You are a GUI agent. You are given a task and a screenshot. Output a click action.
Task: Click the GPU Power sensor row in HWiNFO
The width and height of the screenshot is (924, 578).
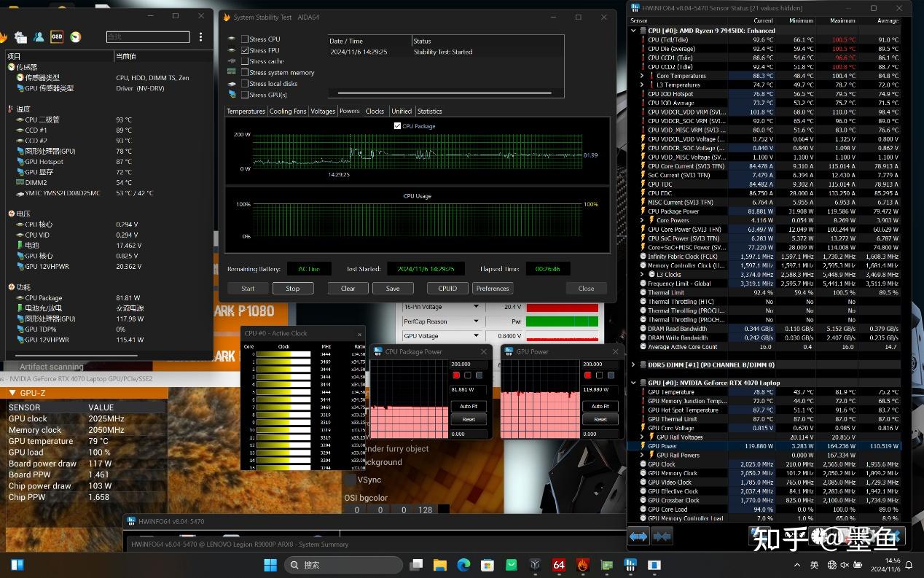tap(765, 446)
